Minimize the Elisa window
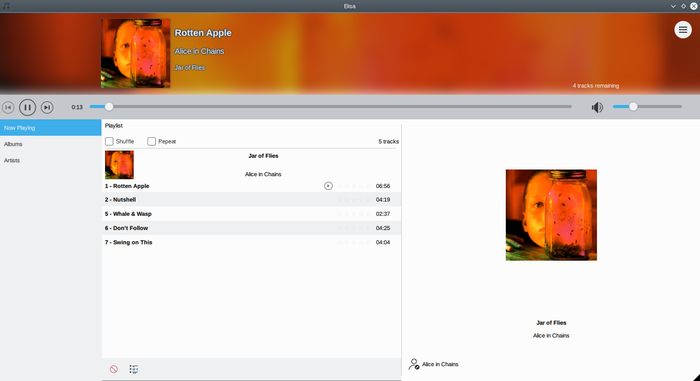This screenshot has width=700, height=381. point(673,6)
